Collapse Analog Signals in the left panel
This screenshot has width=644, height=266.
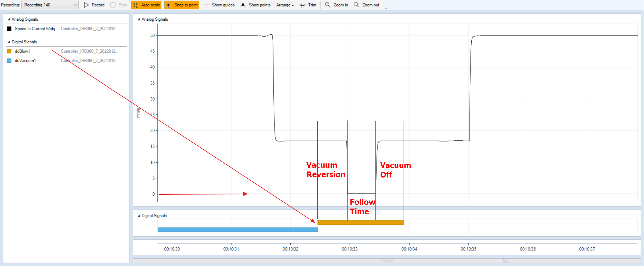[x=9, y=19]
